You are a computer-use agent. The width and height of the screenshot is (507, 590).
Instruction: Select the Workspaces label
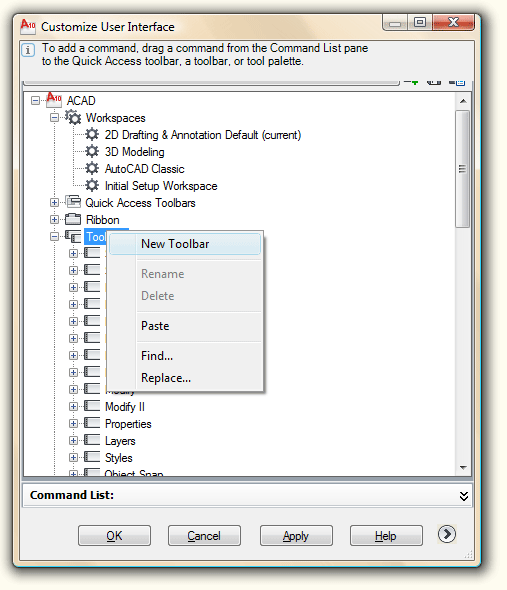(x=116, y=118)
